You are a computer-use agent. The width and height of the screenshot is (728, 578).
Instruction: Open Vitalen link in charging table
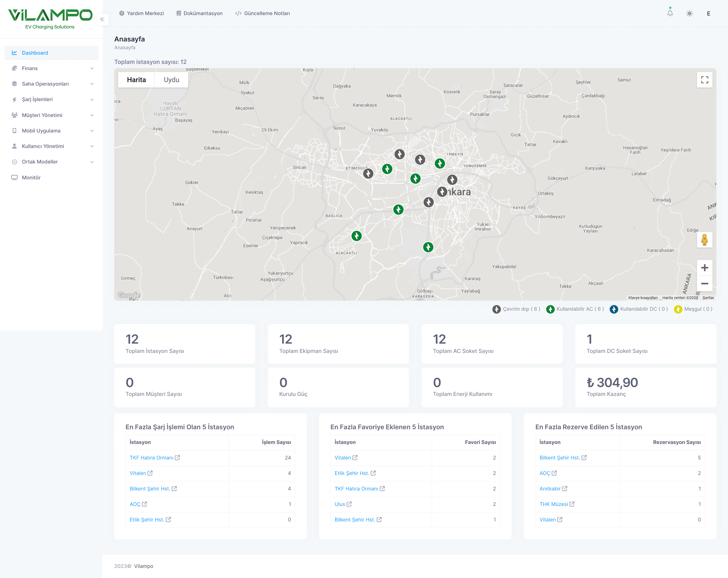[138, 473]
